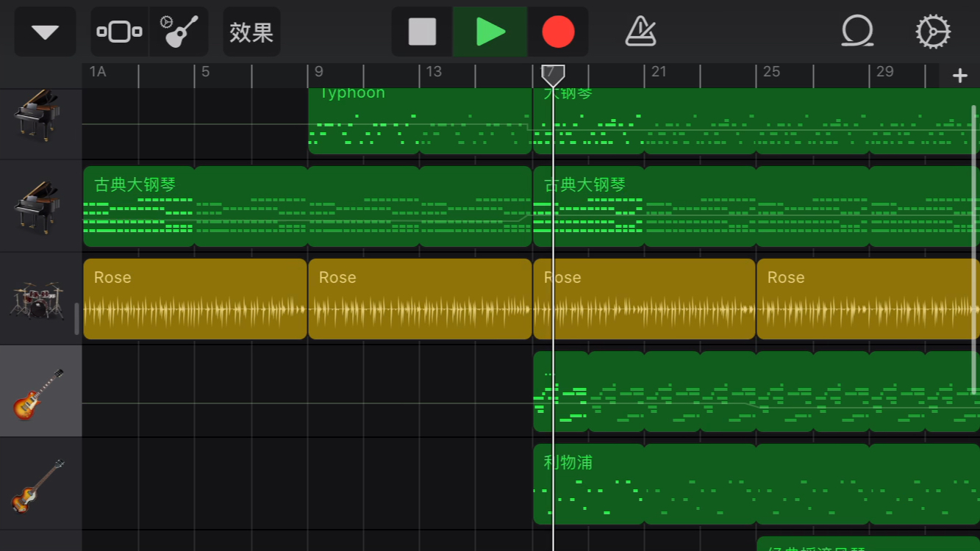Tap bar 9 on the ruler
The height and width of the screenshot is (551, 980).
pyautogui.click(x=319, y=72)
